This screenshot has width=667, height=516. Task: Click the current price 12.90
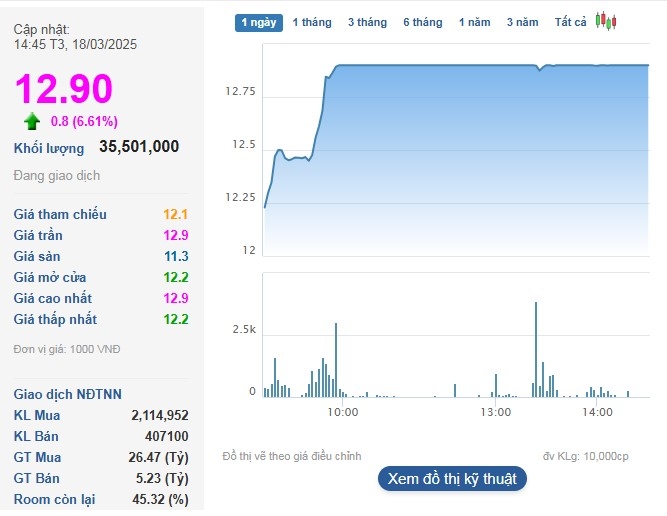pyautogui.click(x=64, y=89)
